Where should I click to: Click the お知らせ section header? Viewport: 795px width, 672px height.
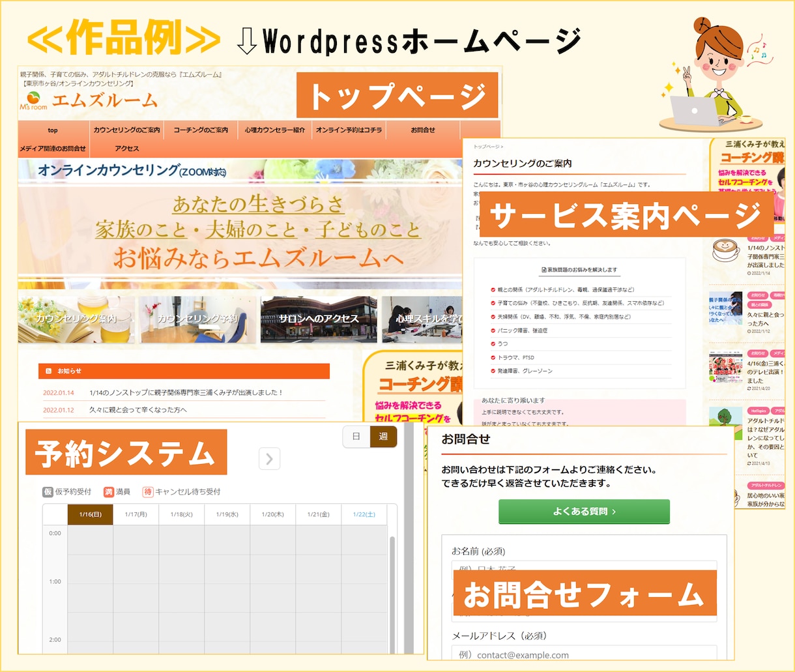[x=184, y=371]
